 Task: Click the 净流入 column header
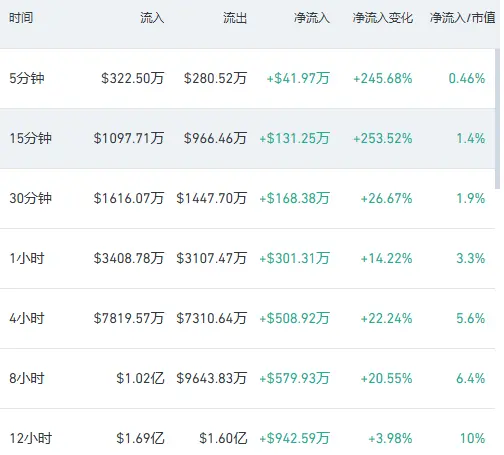[x=312, y=18]
